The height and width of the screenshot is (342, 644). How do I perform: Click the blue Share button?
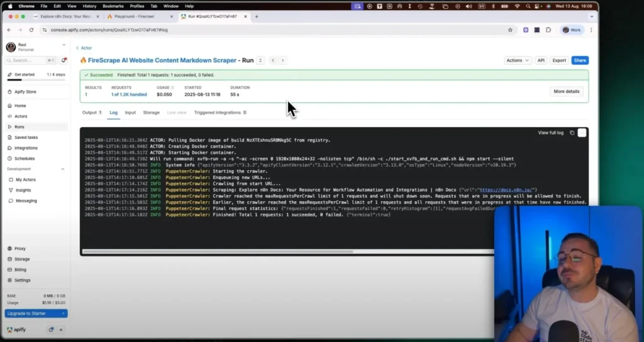click(580, 60)
